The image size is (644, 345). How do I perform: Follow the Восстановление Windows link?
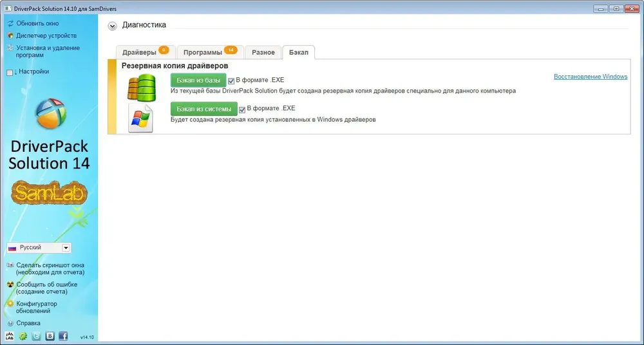pyautogui.click(x=590, y=77)
